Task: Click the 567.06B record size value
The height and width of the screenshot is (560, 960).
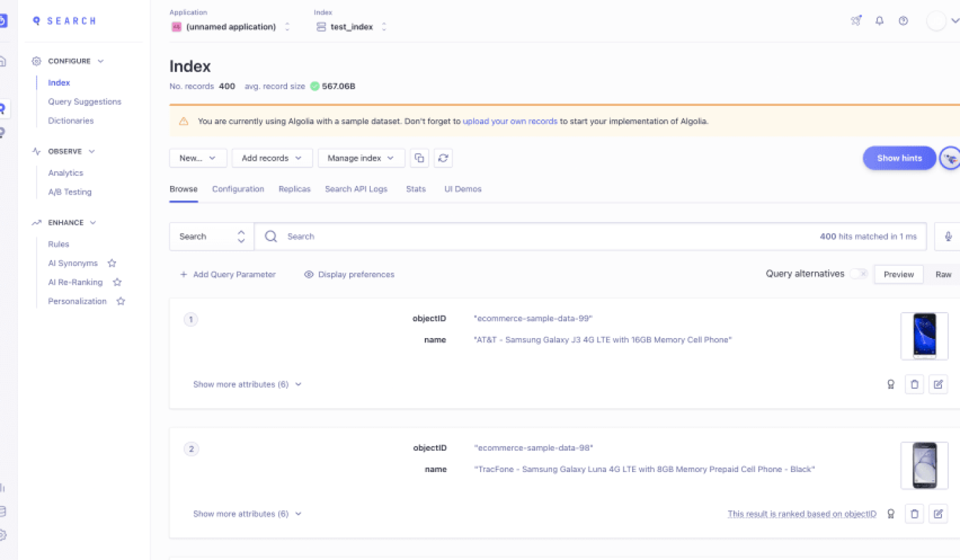Action: pos(339,87)
